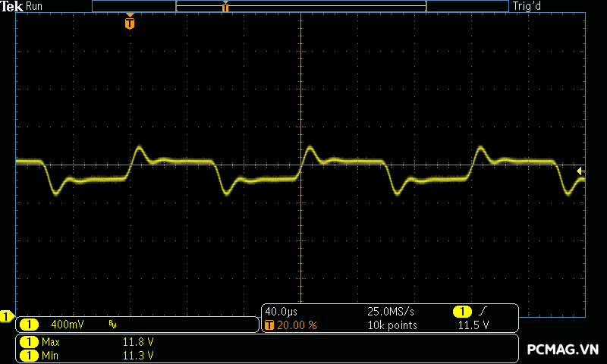
Task: Click the rising edge trigger slope icon
Action: [x=483, y=312]
